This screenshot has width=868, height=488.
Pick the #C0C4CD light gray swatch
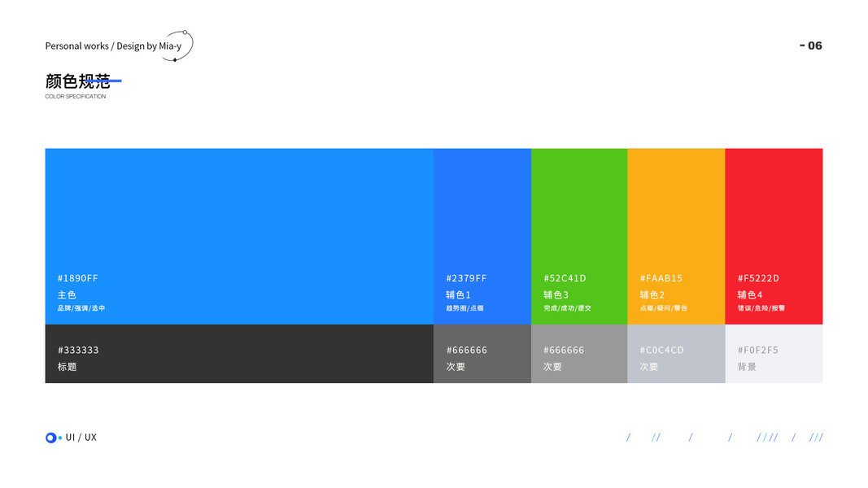click(x=676, y=354)
